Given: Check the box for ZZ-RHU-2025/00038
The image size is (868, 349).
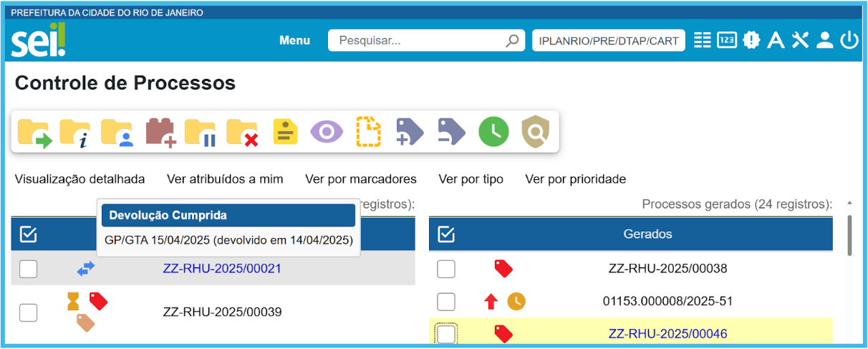Looking at the screenshot, I should [446, 269].
